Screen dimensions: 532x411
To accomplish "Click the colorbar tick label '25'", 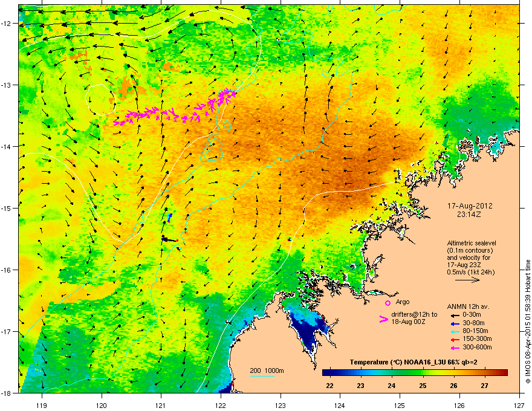I will [x=423, y=386].
